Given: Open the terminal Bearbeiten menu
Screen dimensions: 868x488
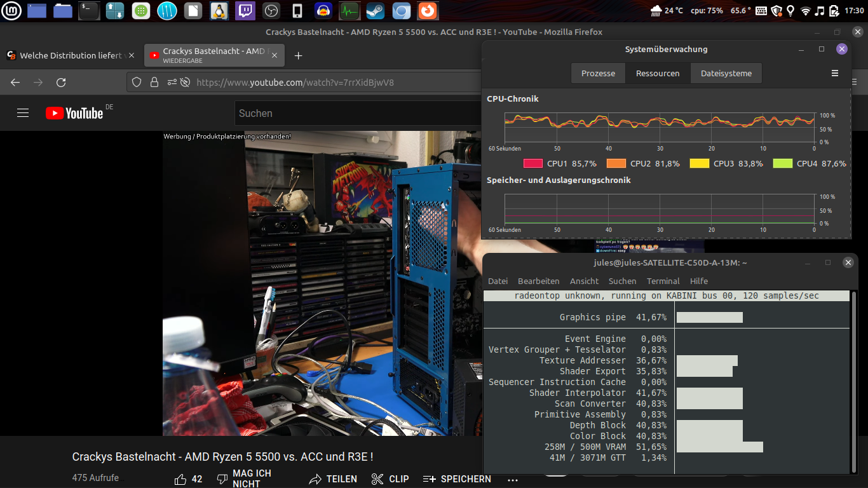Looking at the screenshot, I should pos(539,281).
